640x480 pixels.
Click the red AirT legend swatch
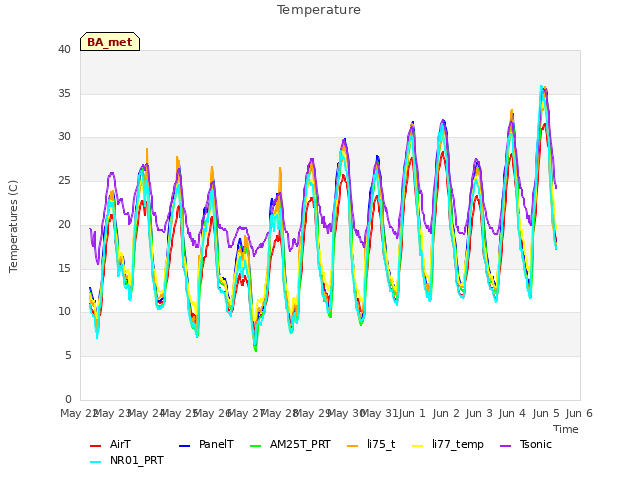(x=95, y=446)
